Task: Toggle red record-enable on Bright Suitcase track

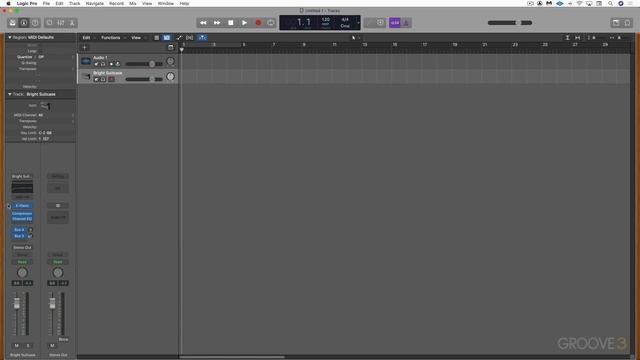Action: (x=111, y=79)
